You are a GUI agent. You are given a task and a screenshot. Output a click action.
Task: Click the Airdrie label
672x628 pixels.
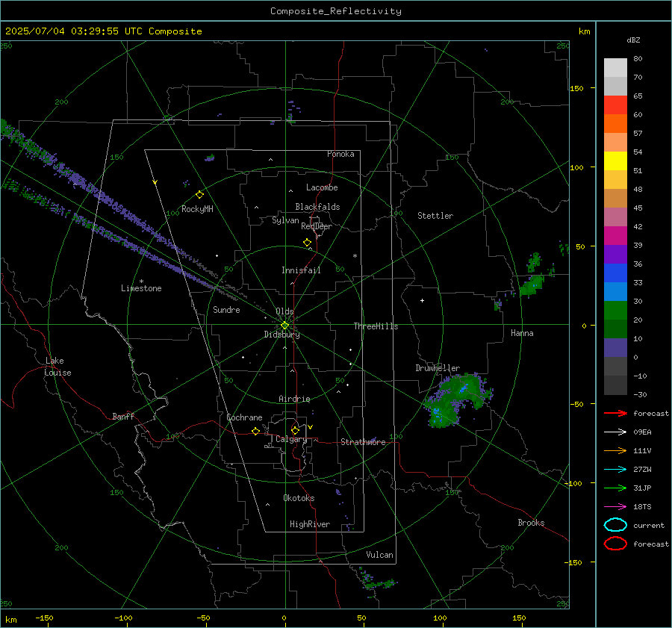[294, 399]
